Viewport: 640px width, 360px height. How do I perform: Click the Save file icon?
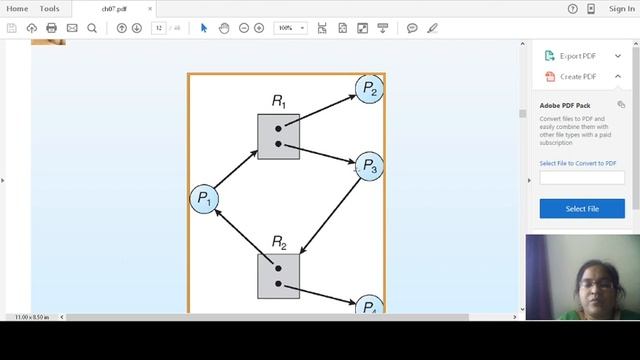pos(12,28)
